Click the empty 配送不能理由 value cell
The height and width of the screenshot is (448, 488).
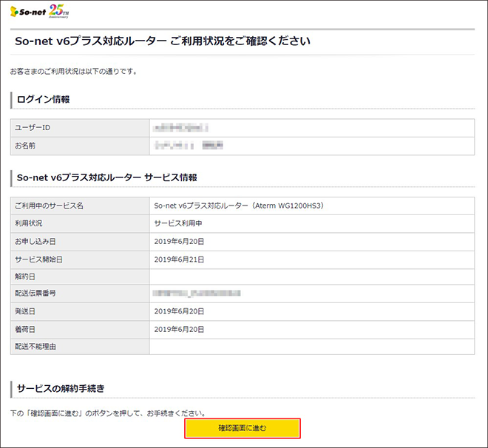[311, 347]
